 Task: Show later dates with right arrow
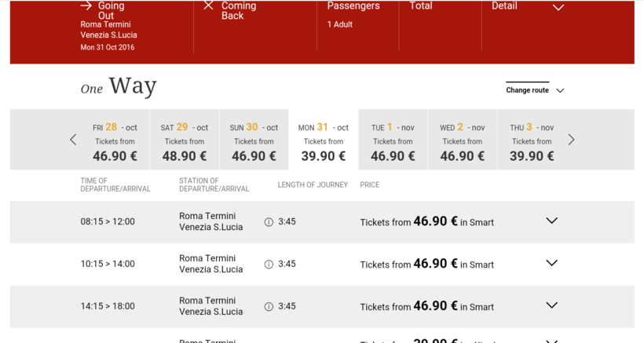pyautogui.click(x=571, y=140)
